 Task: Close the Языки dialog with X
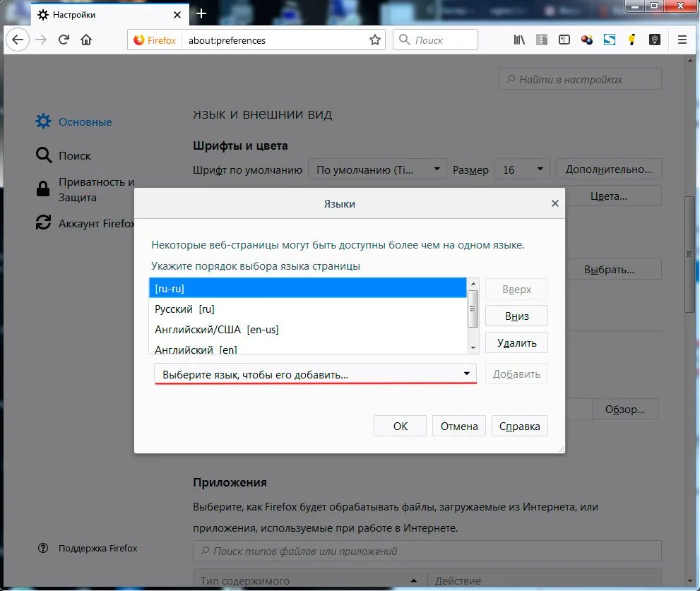point(555,203)
